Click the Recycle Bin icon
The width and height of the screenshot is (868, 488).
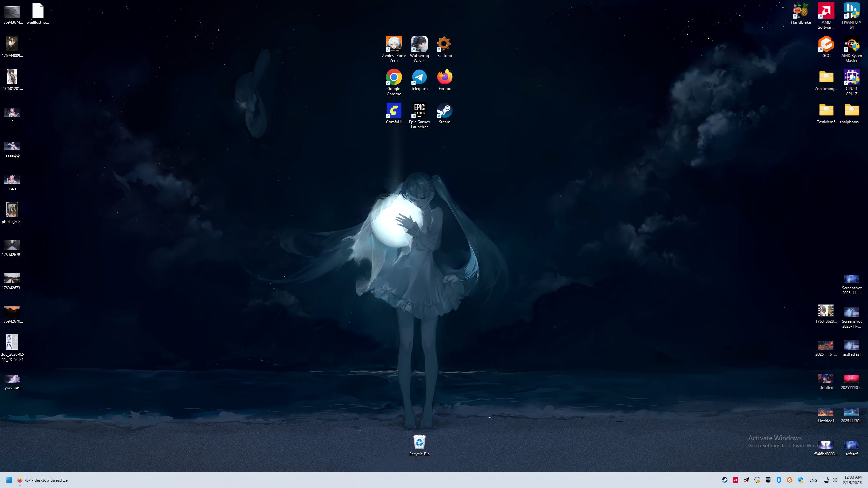click(x=419, y=442)
